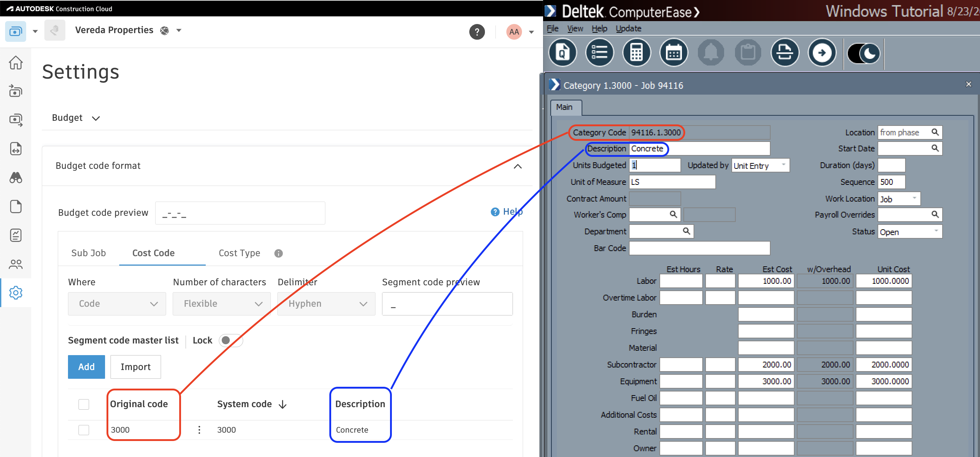The height and width of the screenshot is (457, 980).
Task: Click the Location lookup magnifier in Deltek
Action: click(x=935, y=132)
